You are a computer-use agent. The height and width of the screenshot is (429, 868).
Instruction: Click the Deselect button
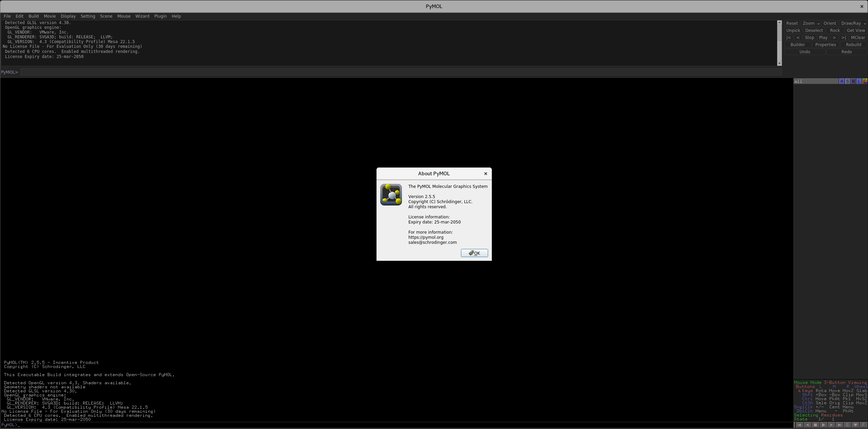tap(814, 31)
